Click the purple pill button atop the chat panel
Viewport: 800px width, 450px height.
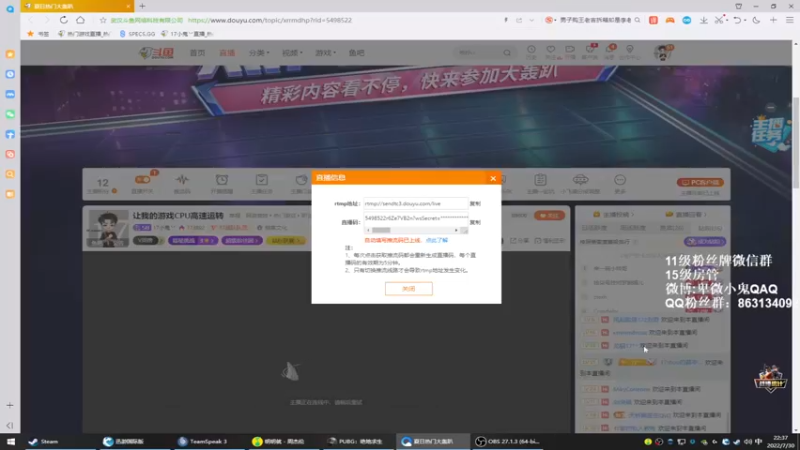coord(705,241)
